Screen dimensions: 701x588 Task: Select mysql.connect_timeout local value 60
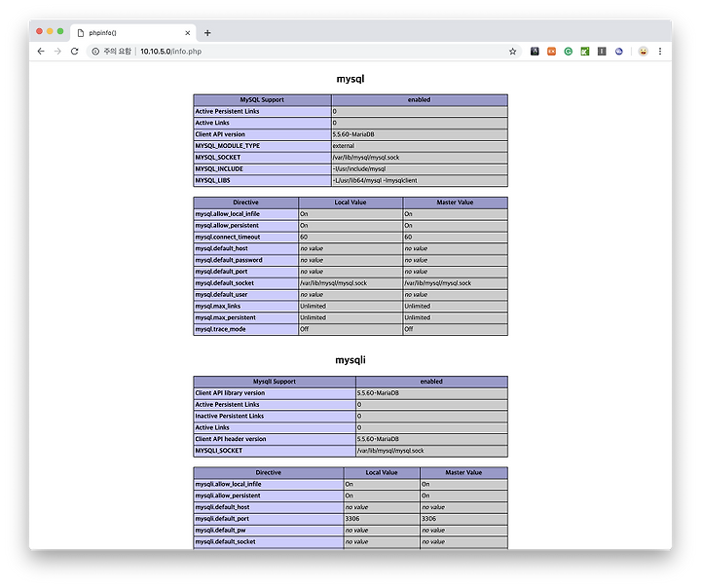click(x=304, y=237)
